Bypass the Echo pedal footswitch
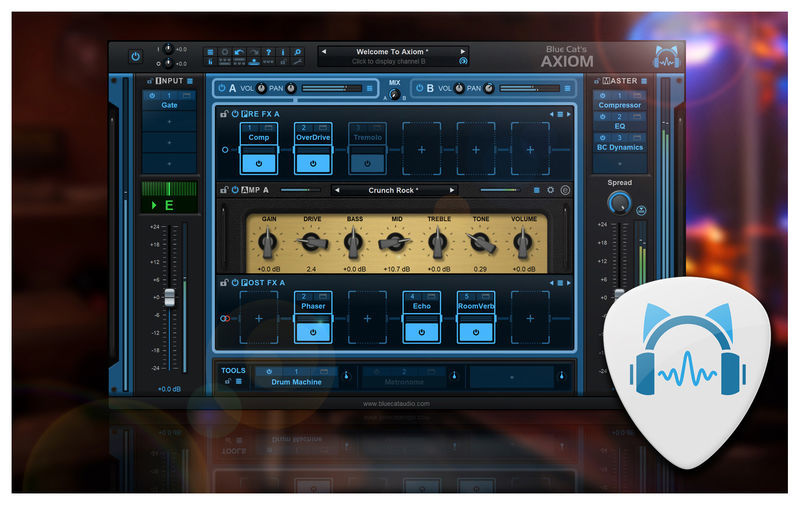 pyautogui.click(x=421, y=332)
